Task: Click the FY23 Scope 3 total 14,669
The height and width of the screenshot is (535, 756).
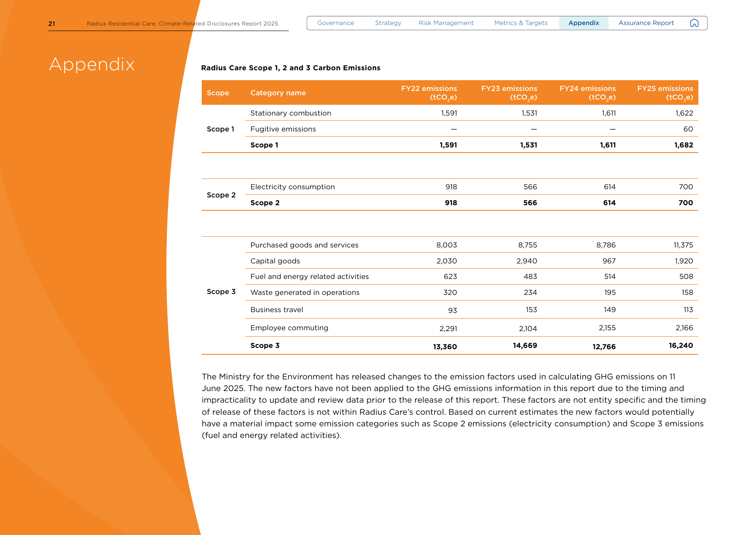Action: click(525, 345)
